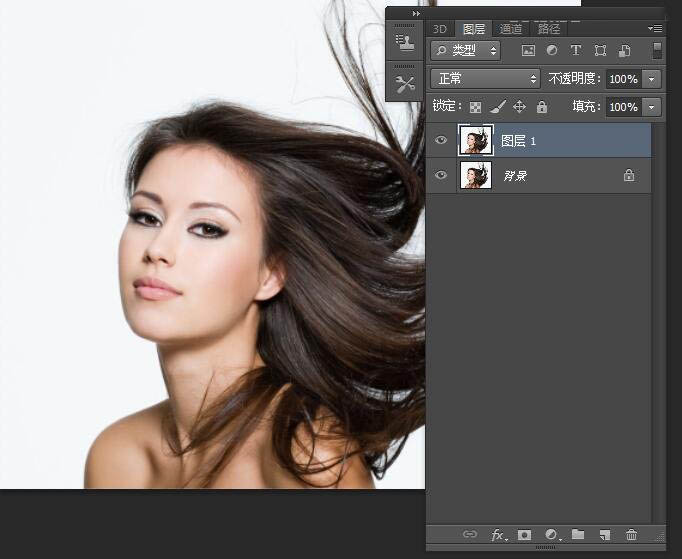The height and width of the screenshot is (559, 682).
Task: Toggle visibility of the 背景 layer
Action: point(442,175)
